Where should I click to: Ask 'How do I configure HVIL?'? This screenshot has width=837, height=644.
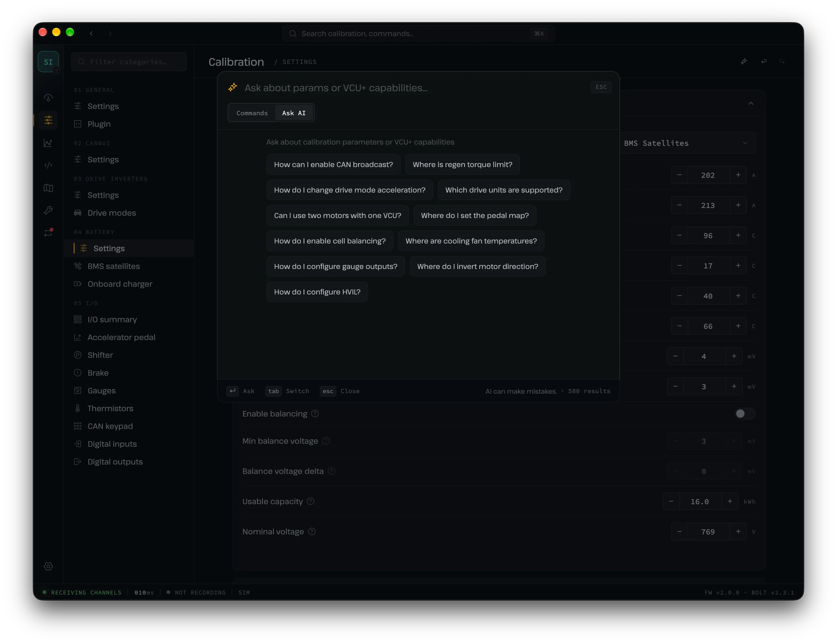pos(317,292)
